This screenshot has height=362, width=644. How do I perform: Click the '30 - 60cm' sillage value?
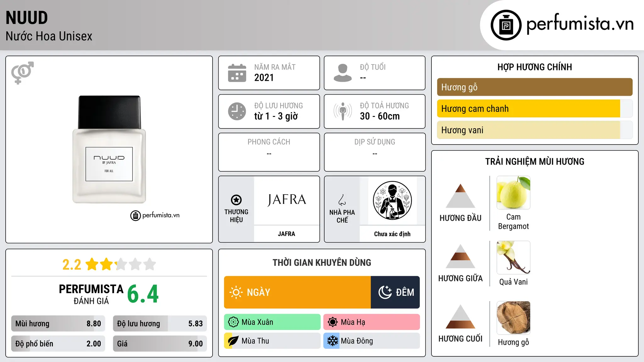click(380, 116)
